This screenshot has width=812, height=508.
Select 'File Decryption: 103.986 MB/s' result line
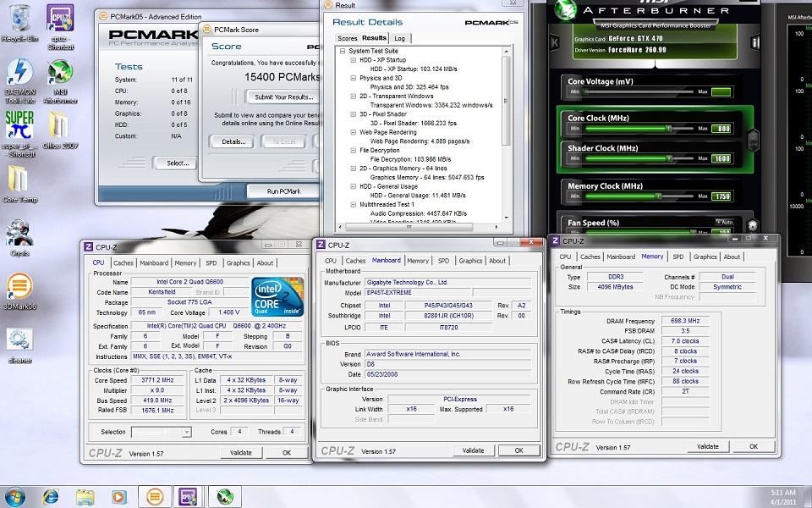coord(410,160)
